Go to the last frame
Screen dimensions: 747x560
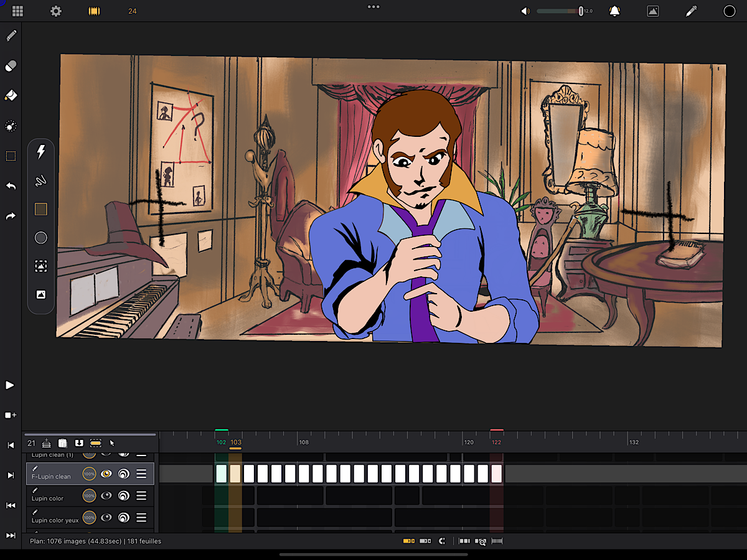click(x=11, y=535)
